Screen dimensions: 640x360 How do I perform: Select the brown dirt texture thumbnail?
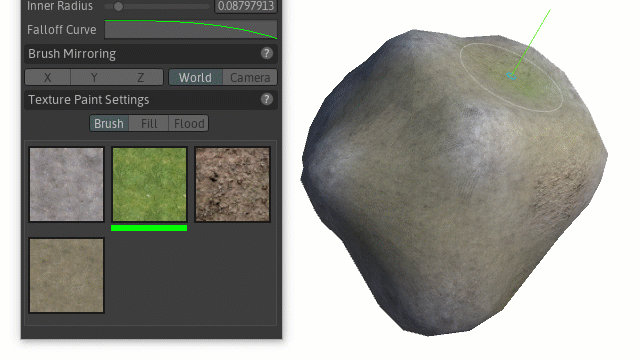tap(233, 184)
